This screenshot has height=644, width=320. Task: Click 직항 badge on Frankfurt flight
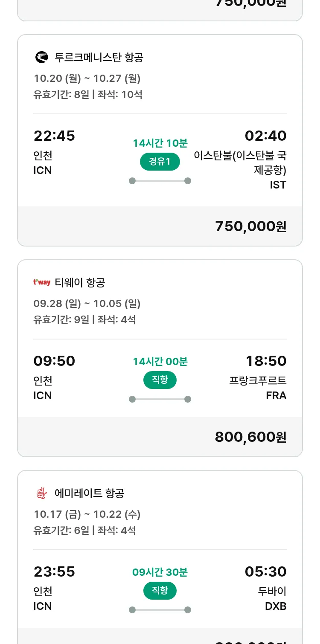click(x=160, y=380)
